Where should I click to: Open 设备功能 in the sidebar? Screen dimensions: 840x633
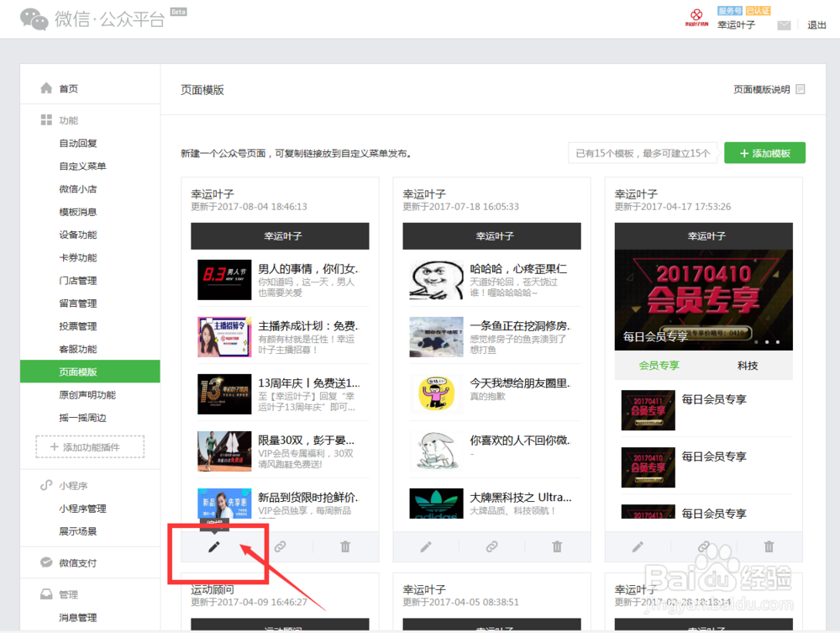pyautogui.click(x=78, y=235)
